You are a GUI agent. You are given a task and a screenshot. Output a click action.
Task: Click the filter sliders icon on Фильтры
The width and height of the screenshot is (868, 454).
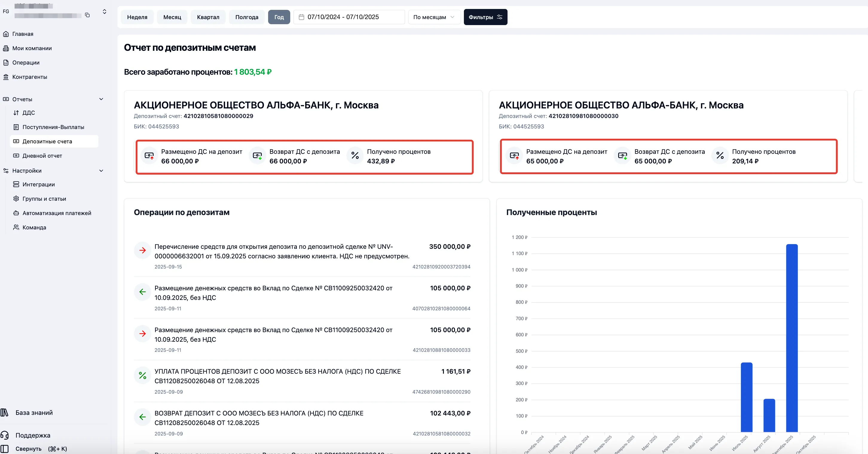click(x=499, y=17)
